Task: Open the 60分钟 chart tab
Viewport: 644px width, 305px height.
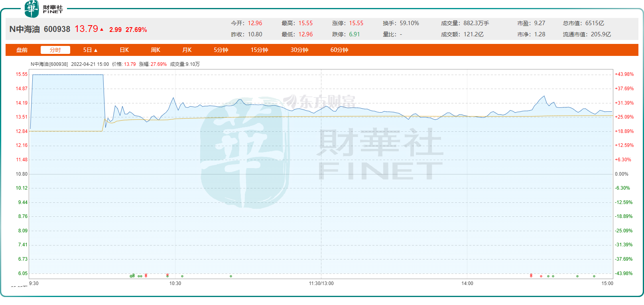Action: (339, 50)
